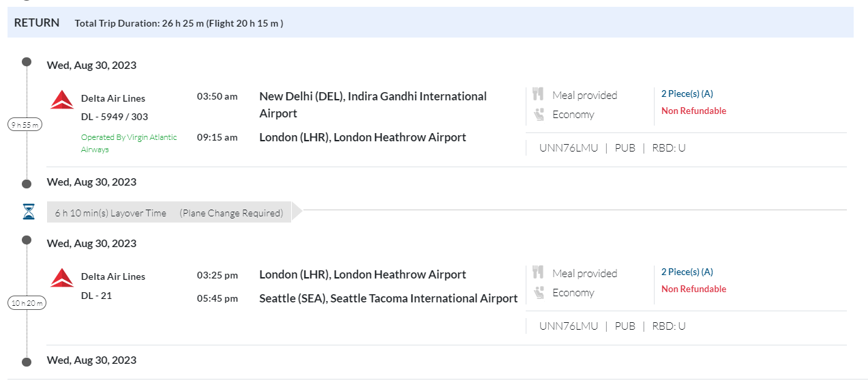Open 2 Piece(s) baggage link for first flight
Screen dimensions: 868x385
(x=687, y=94)
